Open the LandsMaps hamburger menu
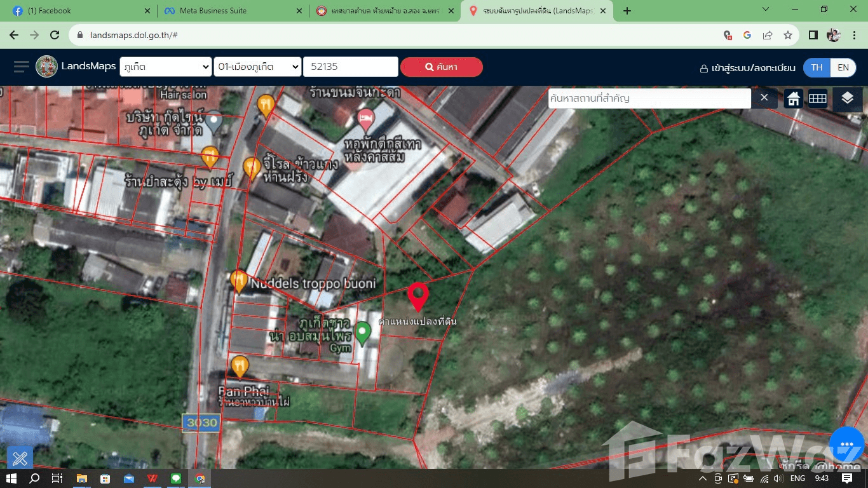 [x=21, y=67]
